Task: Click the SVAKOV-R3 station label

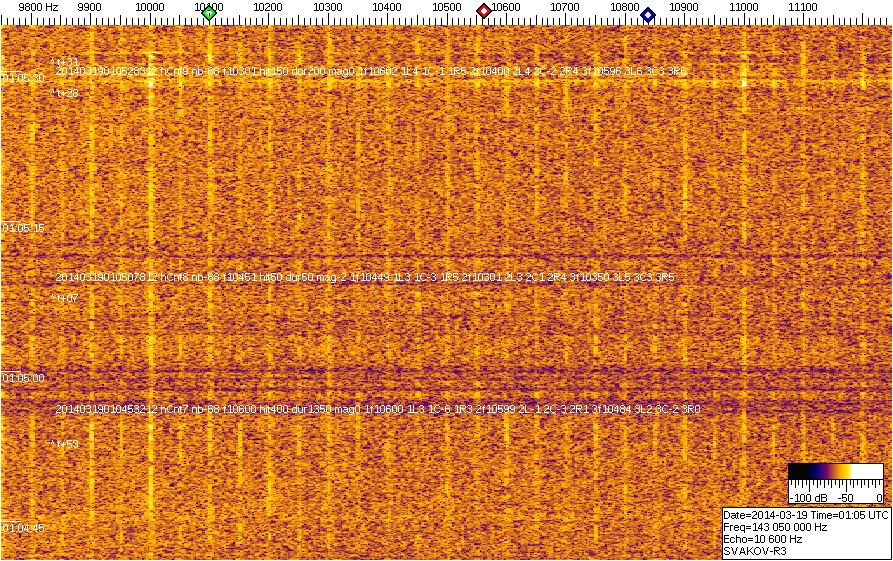Action: [x=750, y=551]
